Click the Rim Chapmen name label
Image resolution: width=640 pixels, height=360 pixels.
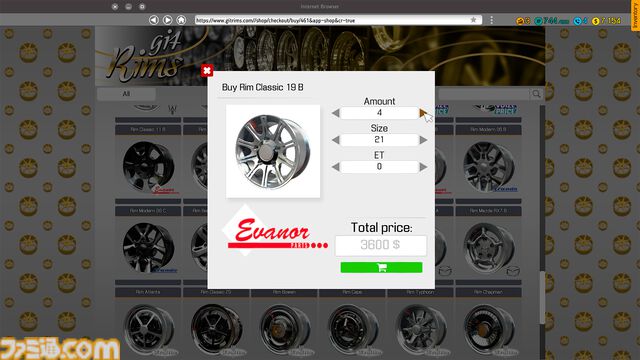tap(489, 292)
